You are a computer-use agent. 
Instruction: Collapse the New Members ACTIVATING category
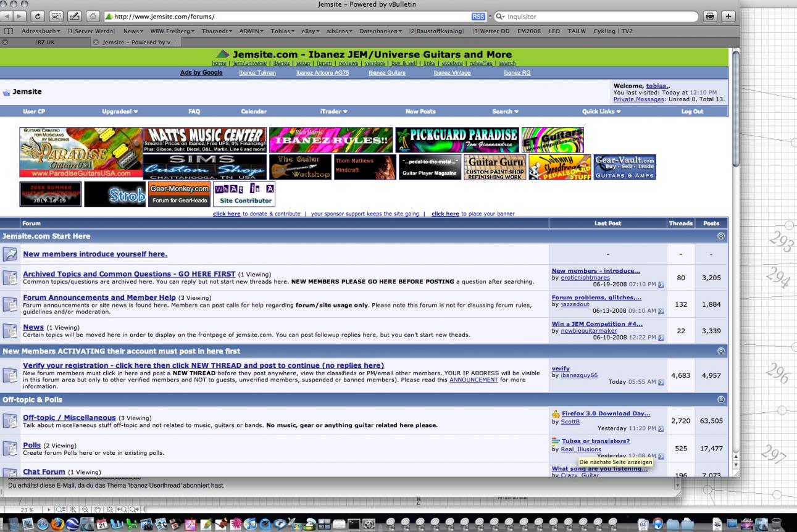[720, 351]
